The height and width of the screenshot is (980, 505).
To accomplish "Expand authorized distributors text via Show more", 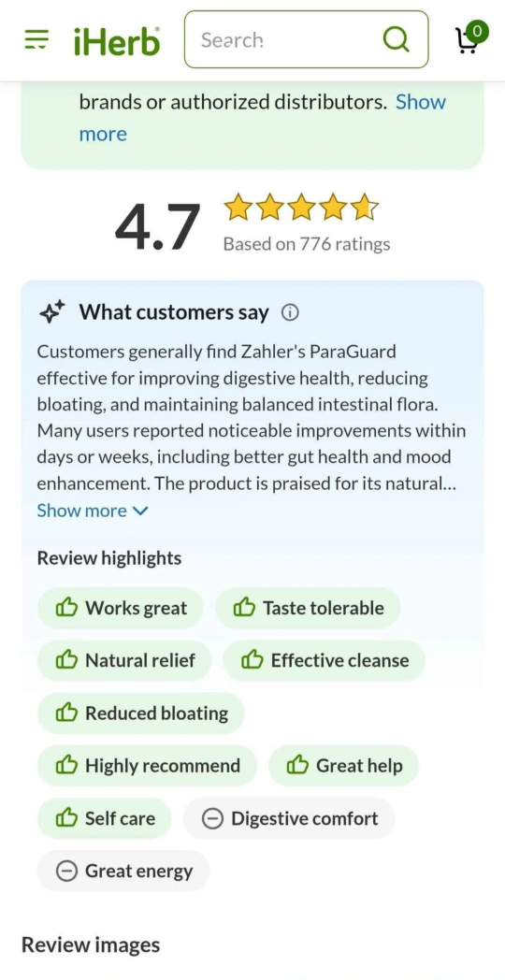I will tap(263, 118).
